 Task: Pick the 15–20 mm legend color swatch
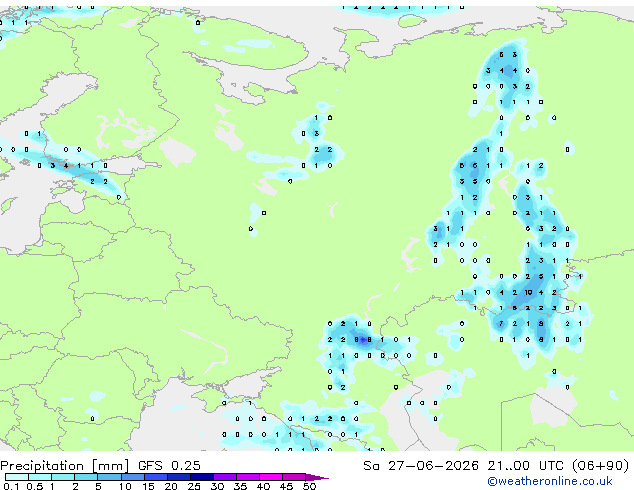(156, 477)
